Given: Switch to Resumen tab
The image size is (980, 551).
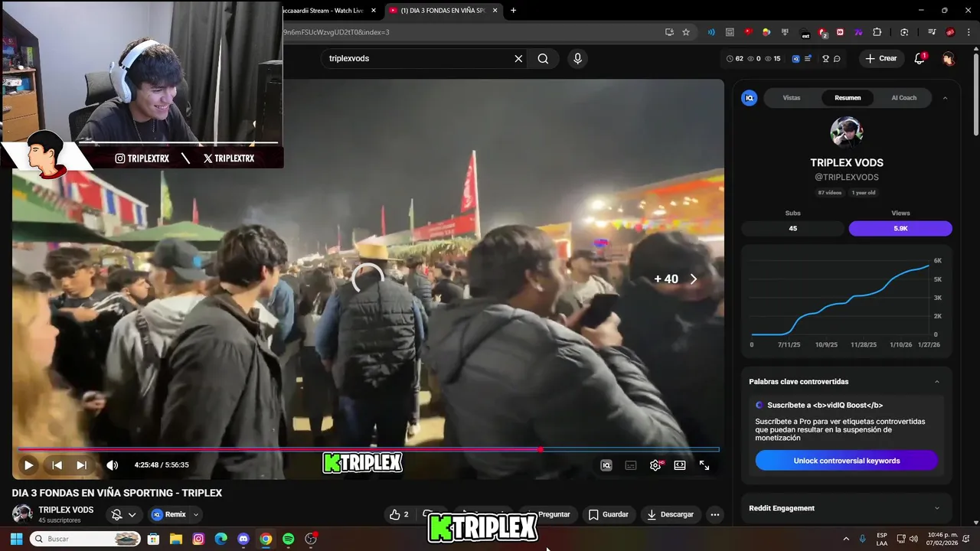Looking at the screenshot, I should tap(848, 98).
